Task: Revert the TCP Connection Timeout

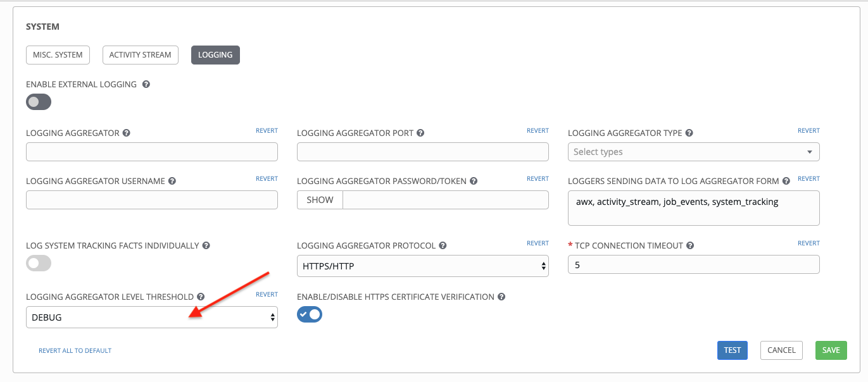Action: (x=808, y=243)
